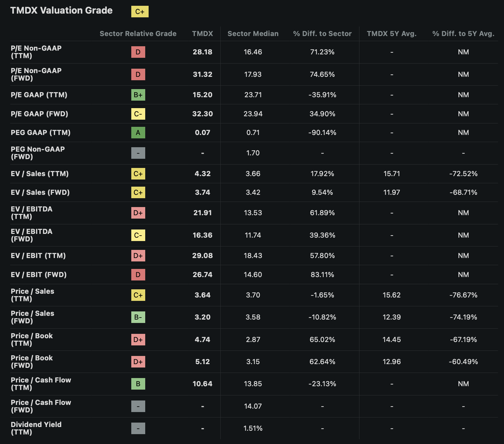Click the B- grade badge for Price / Sales (FWD)

click(x=138, y=317)
